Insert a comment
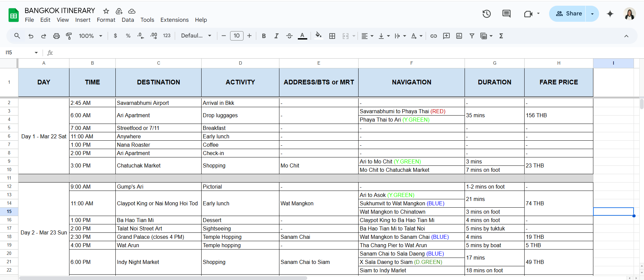This screenshot has height=280, width=644. coord(446,36)
